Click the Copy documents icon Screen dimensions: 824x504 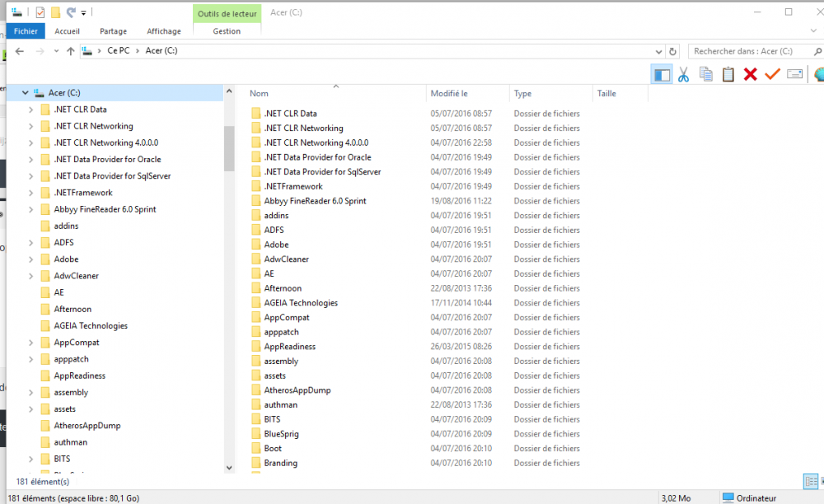tap(706, 74)
